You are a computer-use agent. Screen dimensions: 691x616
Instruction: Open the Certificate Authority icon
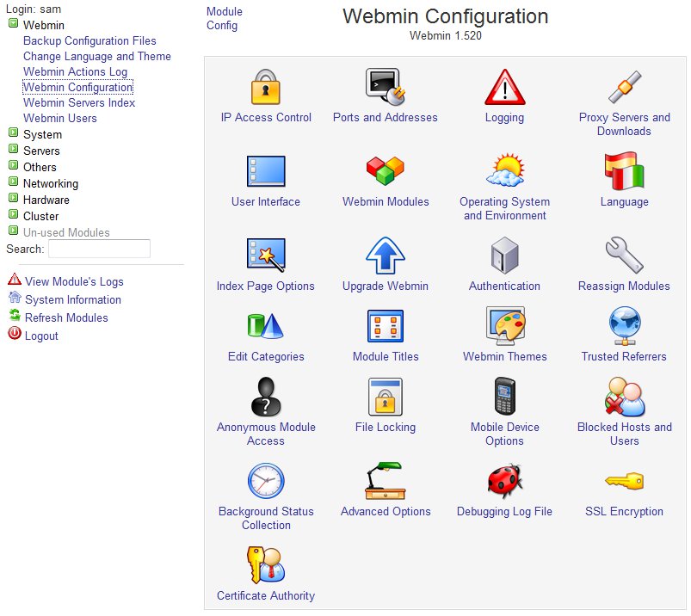pos(266,565)
